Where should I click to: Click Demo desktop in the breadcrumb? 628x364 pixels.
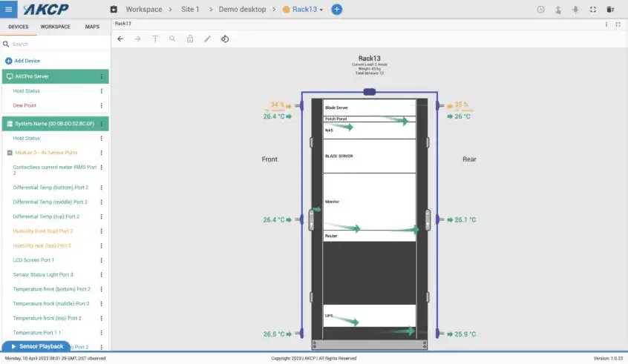coord(242,9)
